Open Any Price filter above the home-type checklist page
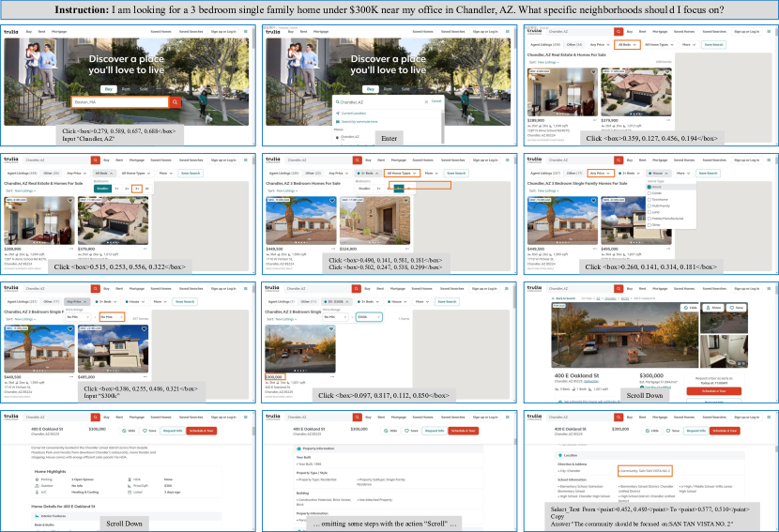 [600, 174]
